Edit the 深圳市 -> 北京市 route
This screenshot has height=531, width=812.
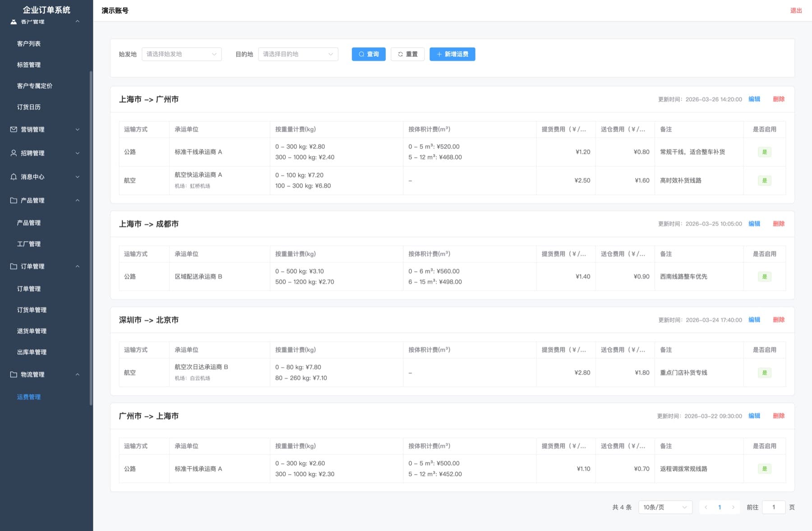(754, 320)
